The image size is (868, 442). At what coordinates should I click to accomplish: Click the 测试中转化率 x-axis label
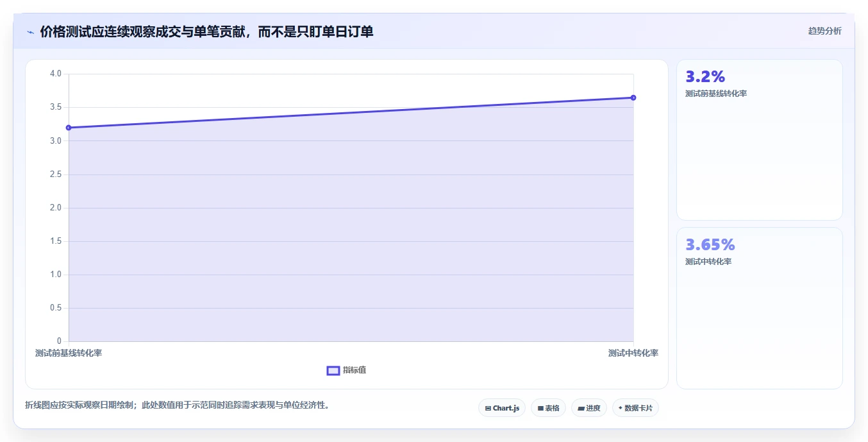coord(633,353)
